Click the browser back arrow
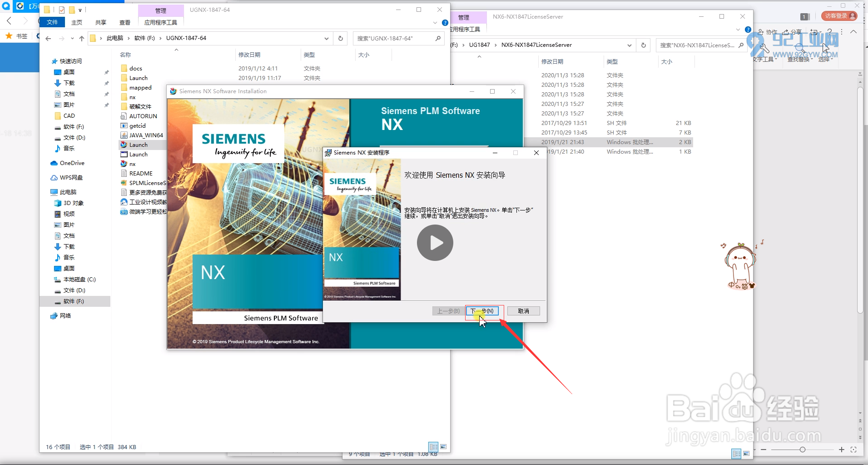This screenshot has height=465, width=868. point(9,21)
